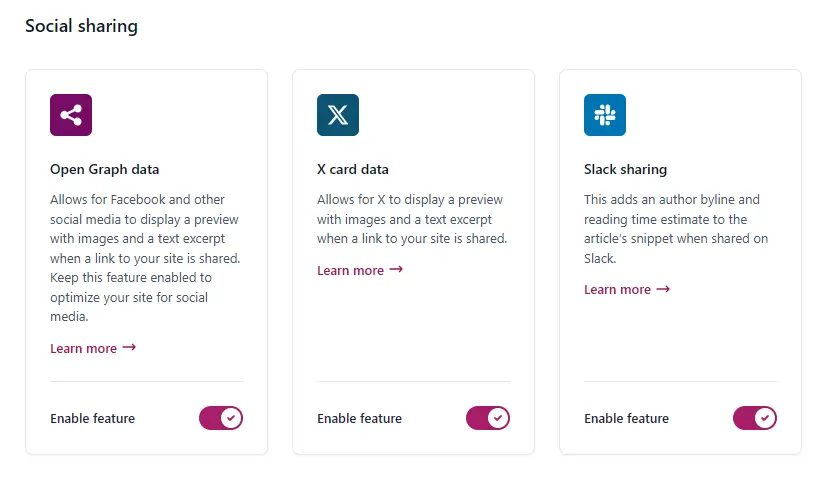Click Enable feature label in X card
The height and width of the screenshot is (479, 821).
click(360, 419)
